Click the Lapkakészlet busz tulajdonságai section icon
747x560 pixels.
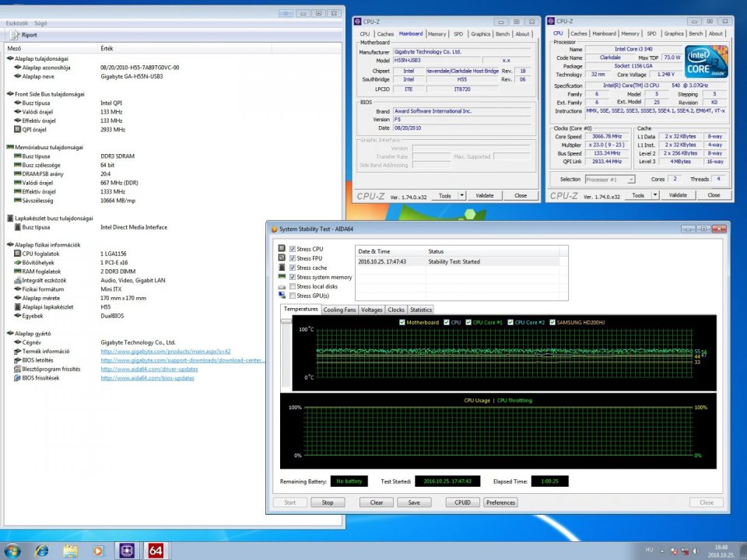(10, 218)
